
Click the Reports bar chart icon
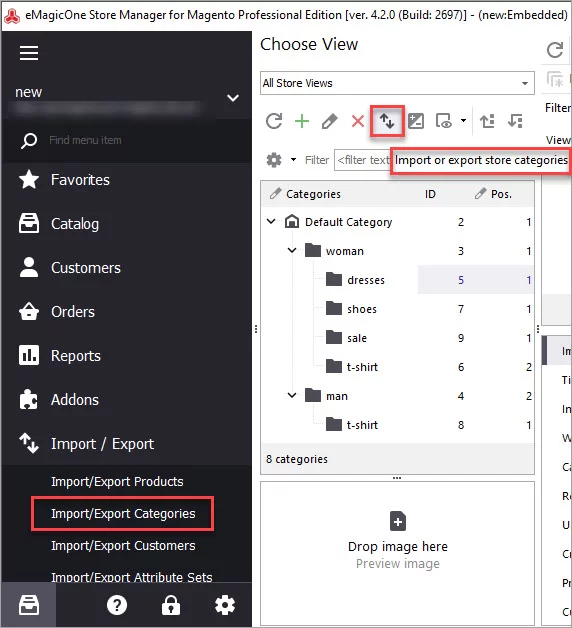tap(29, 355)
